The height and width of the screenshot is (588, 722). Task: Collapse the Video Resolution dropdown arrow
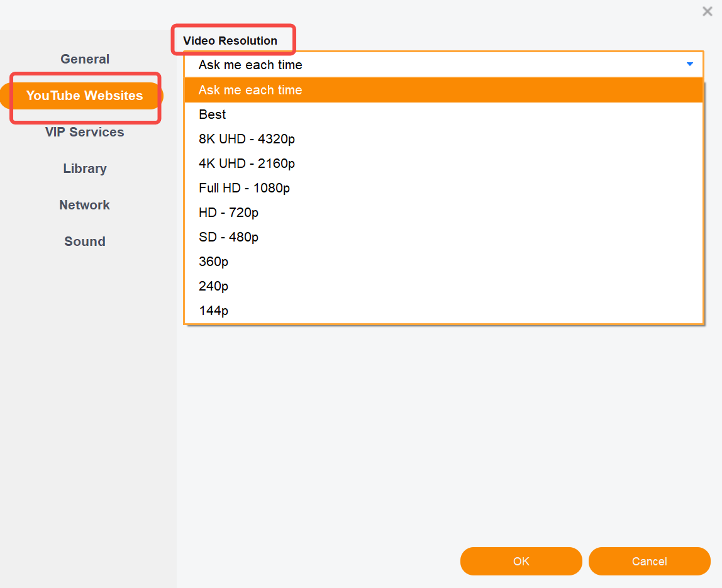coord(689,65)
